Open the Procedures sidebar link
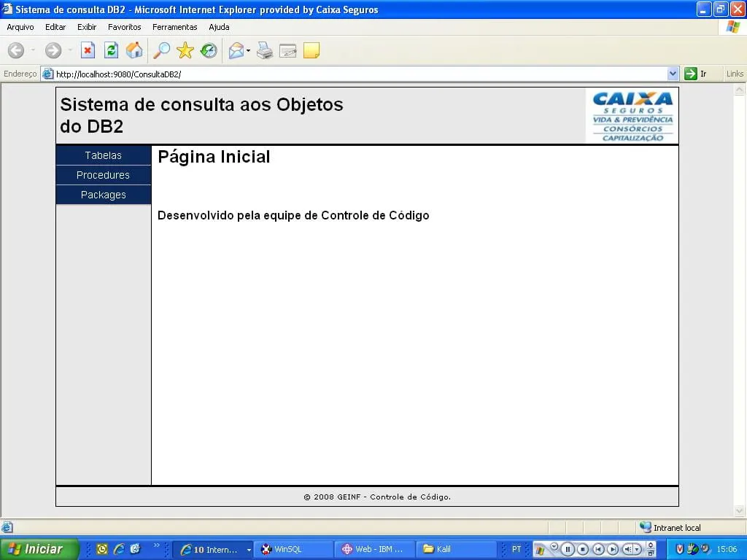 104,175
